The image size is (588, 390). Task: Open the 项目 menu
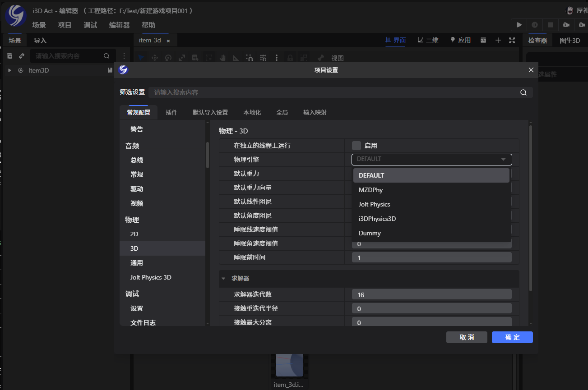coord(65,25)
